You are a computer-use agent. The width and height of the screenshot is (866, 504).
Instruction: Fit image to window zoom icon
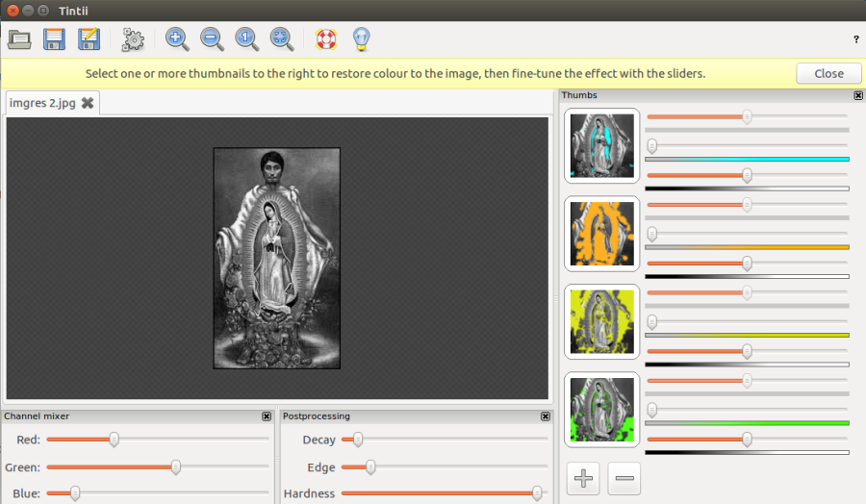click(x=282, y=39)
